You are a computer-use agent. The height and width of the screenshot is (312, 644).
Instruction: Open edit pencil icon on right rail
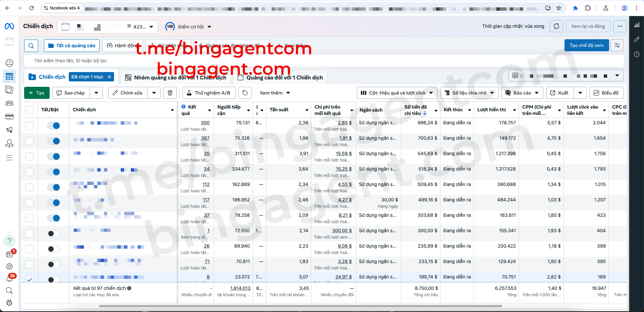(637, 40)
